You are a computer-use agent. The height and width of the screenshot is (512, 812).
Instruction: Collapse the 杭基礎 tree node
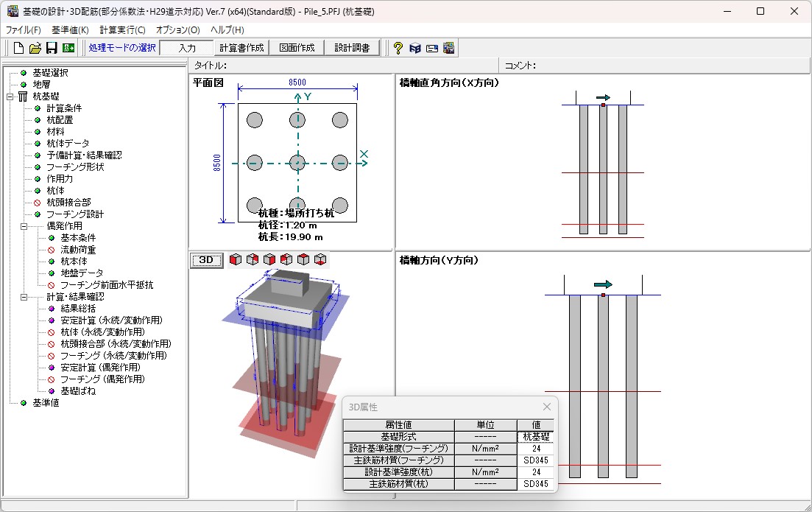tap(11, 97)
